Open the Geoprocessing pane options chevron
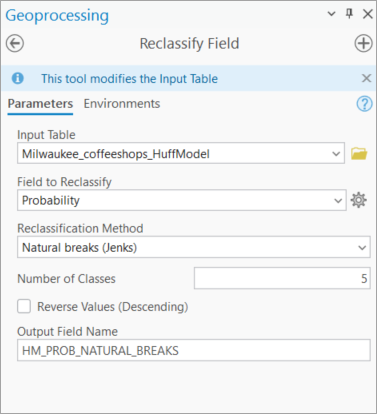The image size is (377, 414). tap(331, 14)
